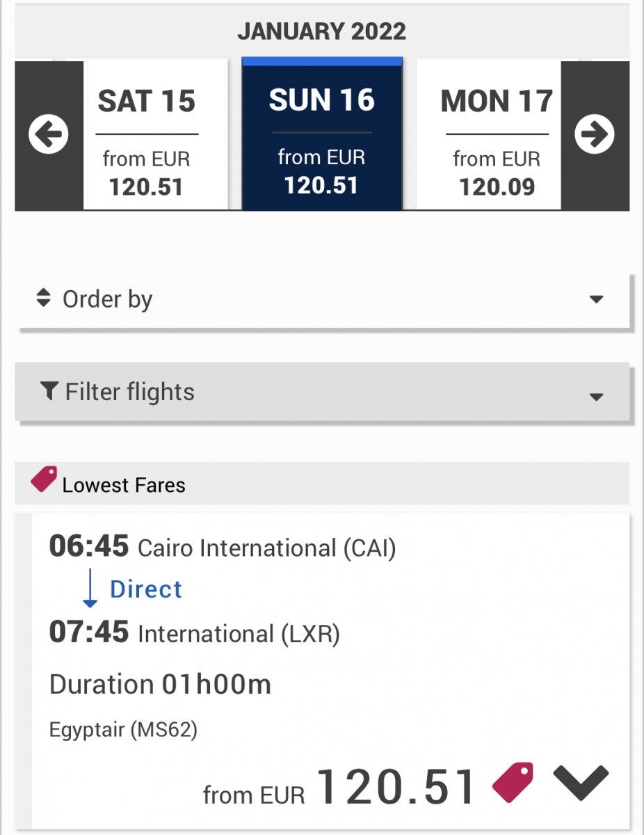Go to previous dates with left arrow
This screenshot has height=835, width=644.
tap(49, 134)
